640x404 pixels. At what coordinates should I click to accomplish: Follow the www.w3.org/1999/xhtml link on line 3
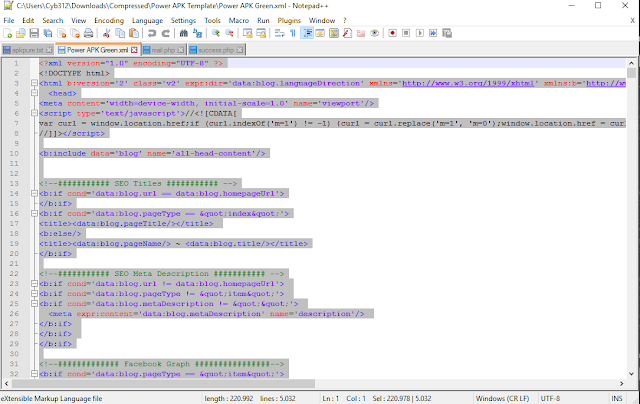pyautogui.click(x=468, y=83)
